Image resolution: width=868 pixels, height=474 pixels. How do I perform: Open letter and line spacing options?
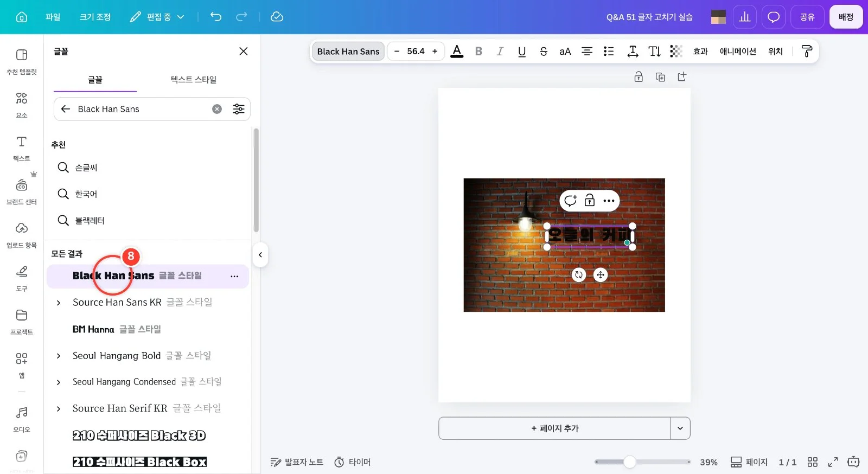tap(633, 52)
